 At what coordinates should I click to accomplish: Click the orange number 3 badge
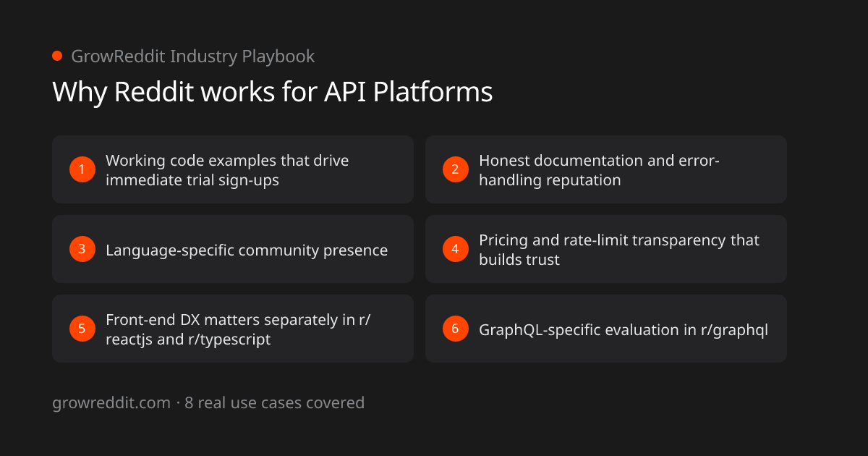[x=82, y=249]
